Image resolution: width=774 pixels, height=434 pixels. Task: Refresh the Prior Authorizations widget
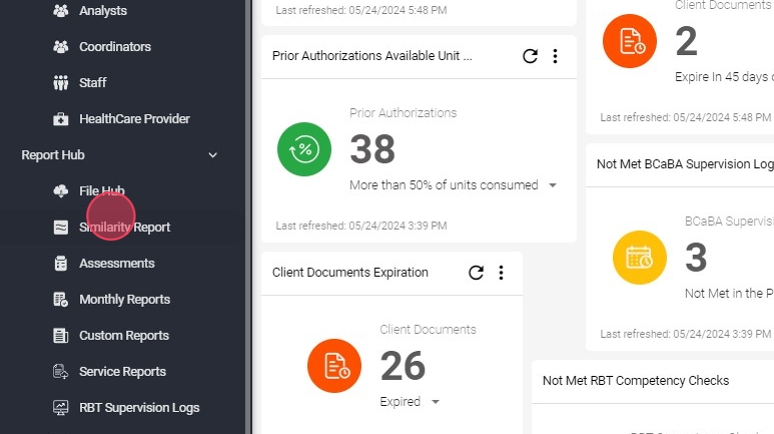(530, 56)
